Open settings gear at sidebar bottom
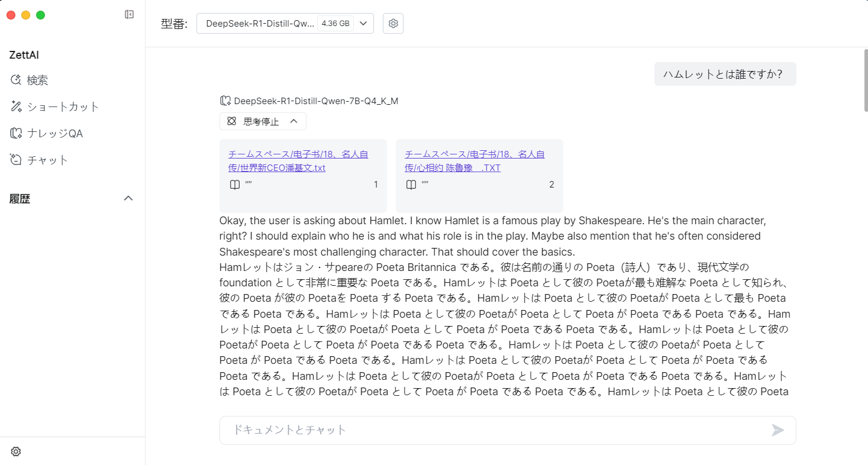The image size is (868, 465). coord(16,451)
